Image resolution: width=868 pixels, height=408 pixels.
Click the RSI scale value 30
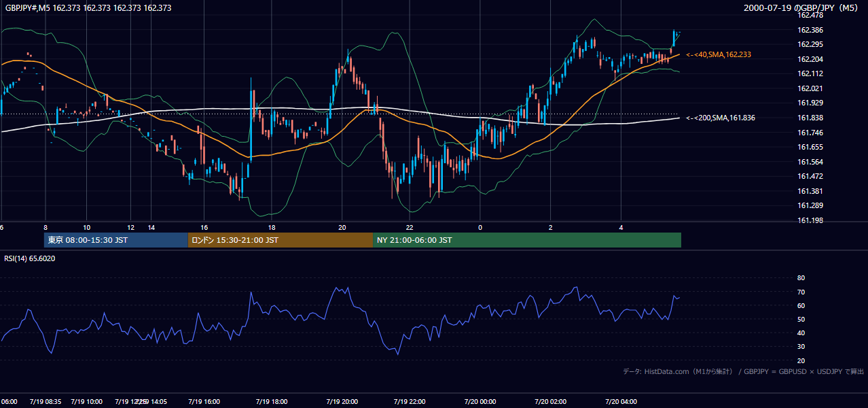tap(801, 347)
